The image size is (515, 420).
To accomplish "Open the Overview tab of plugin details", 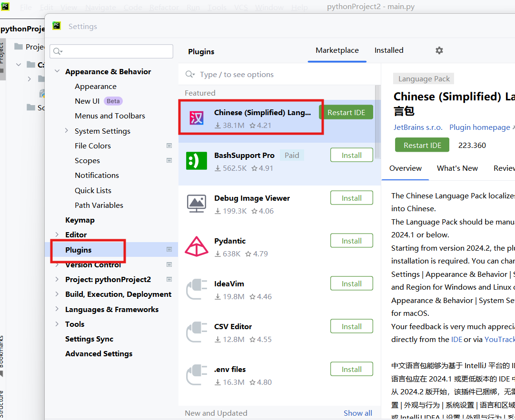I will (406, 168).
